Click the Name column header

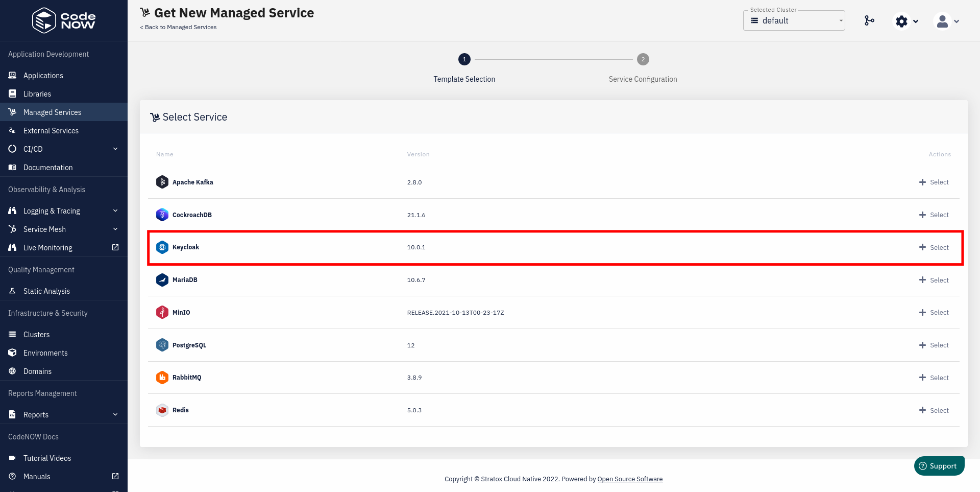[165, 154]
